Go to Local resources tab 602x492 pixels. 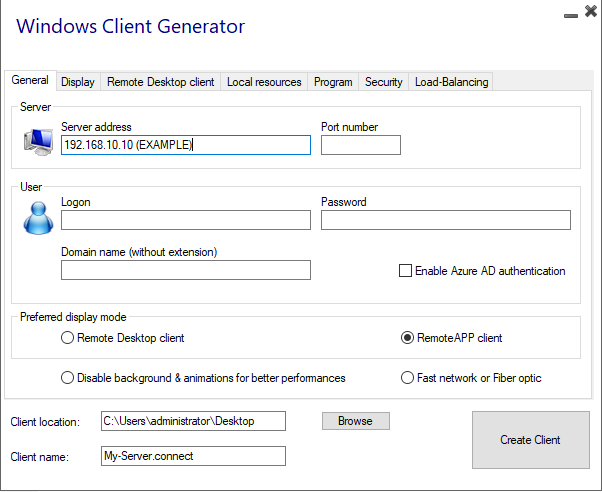[264, 82]
